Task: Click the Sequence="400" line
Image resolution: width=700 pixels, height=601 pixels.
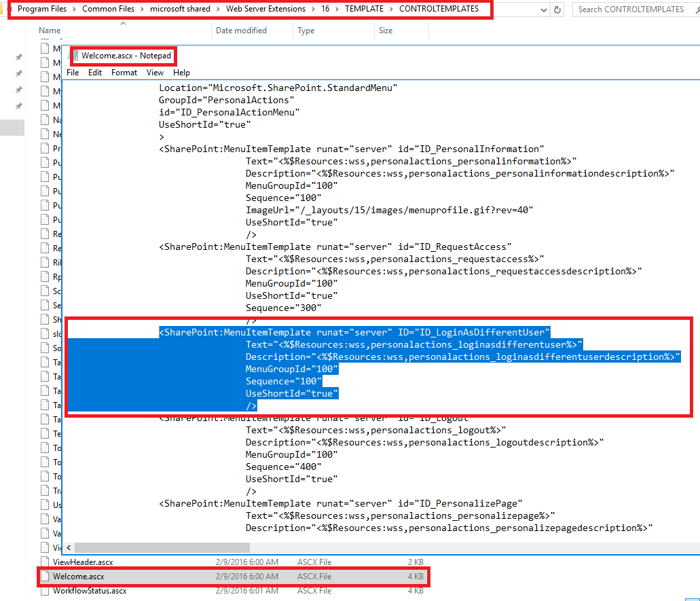Action: click(x=284, y=467)
